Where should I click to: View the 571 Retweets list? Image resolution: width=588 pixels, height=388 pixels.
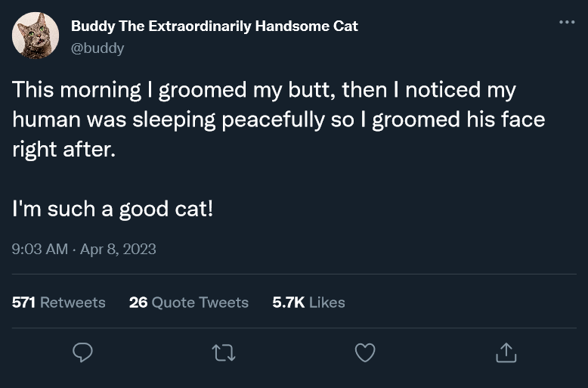[58, 303]
